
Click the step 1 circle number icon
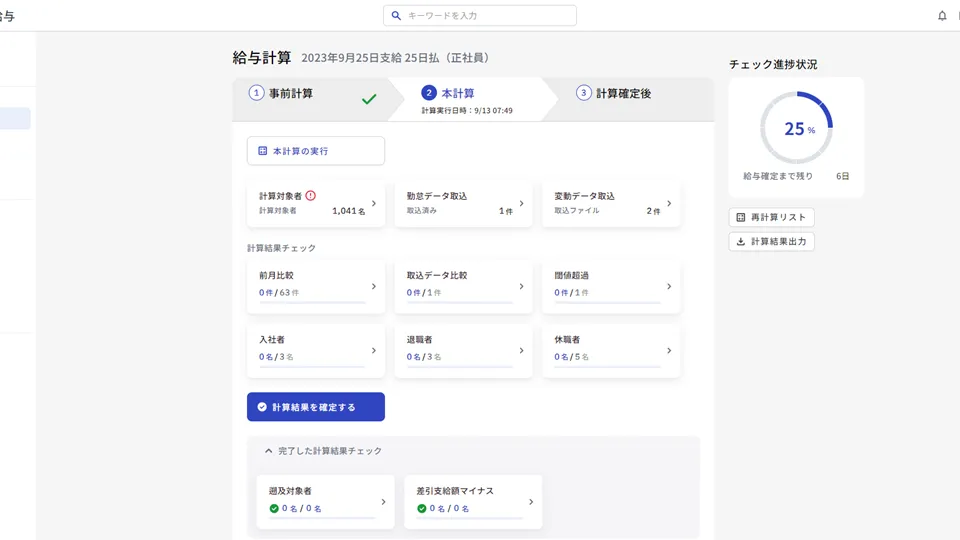(256, 92)
